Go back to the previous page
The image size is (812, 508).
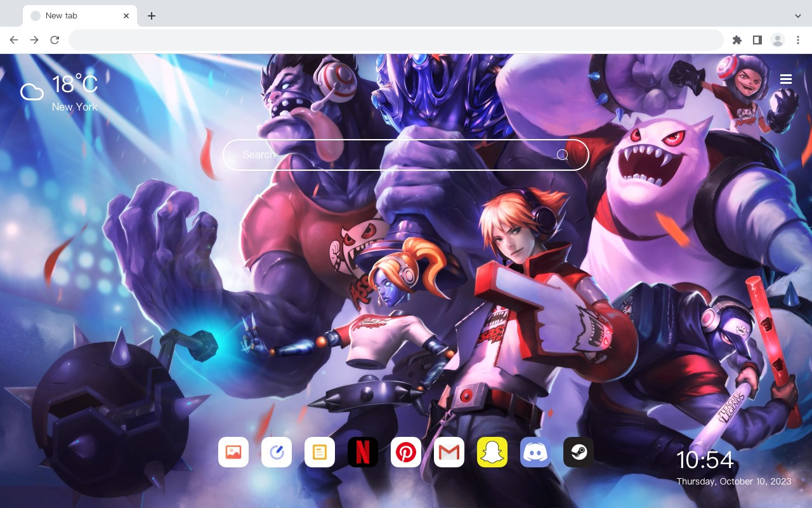coord(14,40)
